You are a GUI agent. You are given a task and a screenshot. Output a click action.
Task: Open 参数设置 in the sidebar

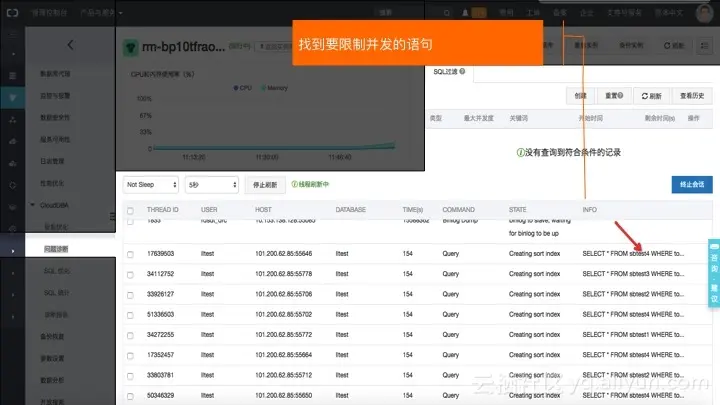[52, 358]
